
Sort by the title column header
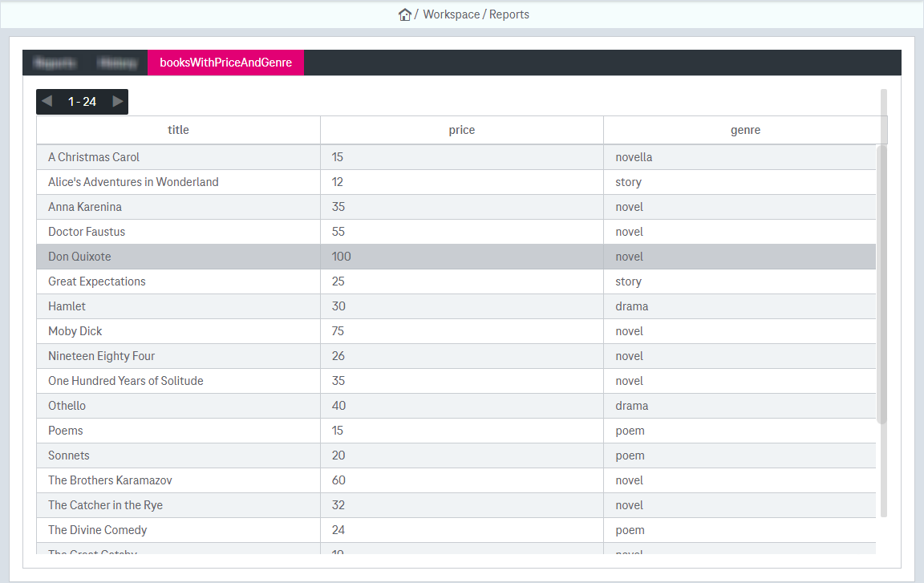point(178,130)
